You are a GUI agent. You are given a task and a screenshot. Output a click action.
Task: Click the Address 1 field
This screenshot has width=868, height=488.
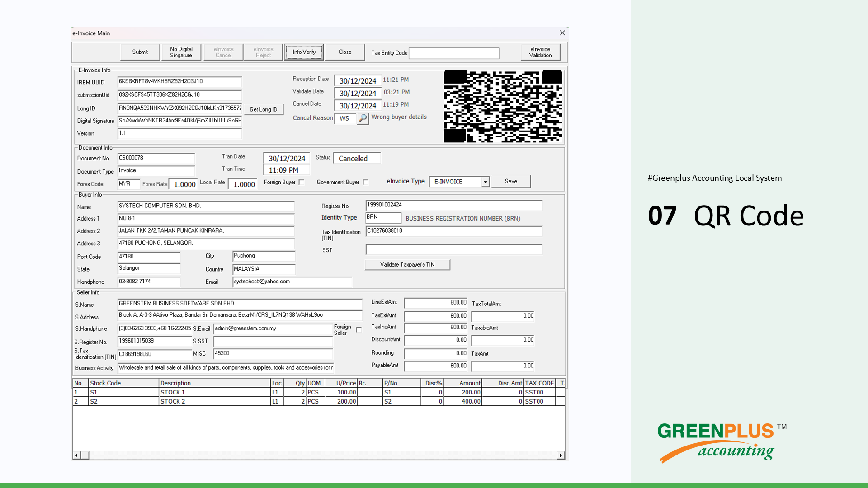tap(206, 218)
